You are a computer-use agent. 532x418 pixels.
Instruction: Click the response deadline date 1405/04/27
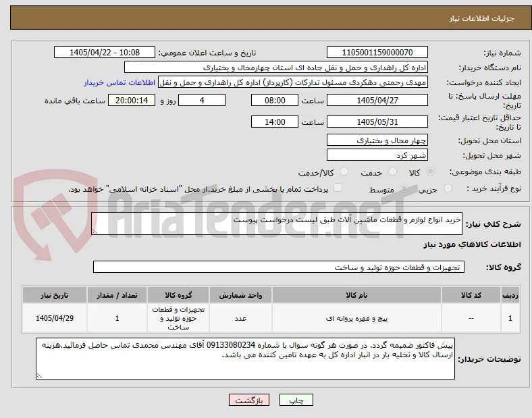[x=377, y=101]
